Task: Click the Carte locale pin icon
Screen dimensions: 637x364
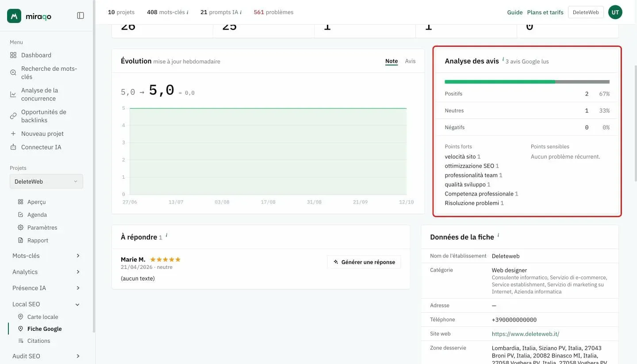Action: [20, 317]
